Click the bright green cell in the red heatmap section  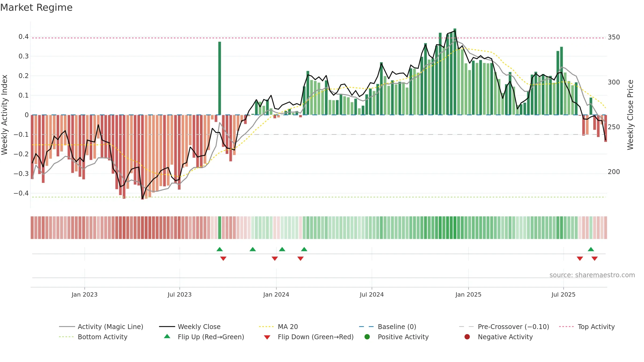pyautogui.click(x=220, y=228)
